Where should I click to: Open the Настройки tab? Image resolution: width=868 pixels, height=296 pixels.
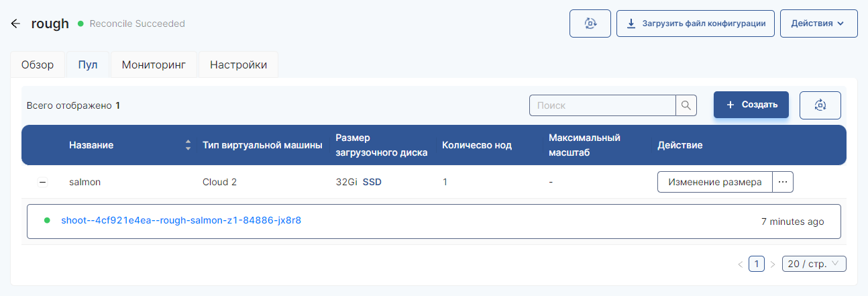238,65
